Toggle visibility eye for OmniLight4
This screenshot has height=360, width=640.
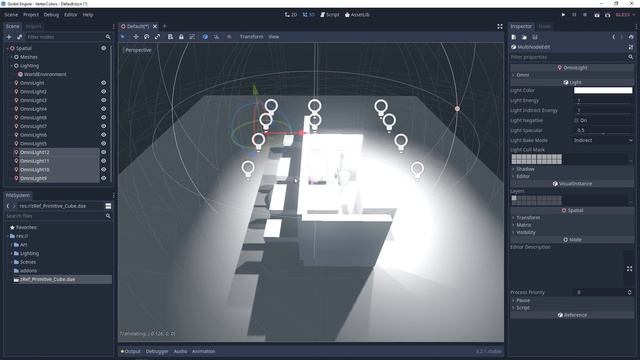click(x=104, y=109)
